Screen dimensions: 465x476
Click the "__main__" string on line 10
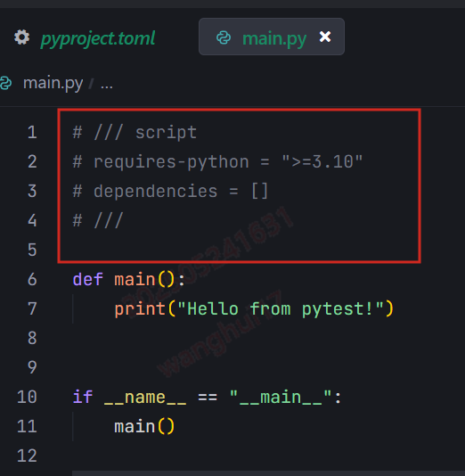coord(281,397)
